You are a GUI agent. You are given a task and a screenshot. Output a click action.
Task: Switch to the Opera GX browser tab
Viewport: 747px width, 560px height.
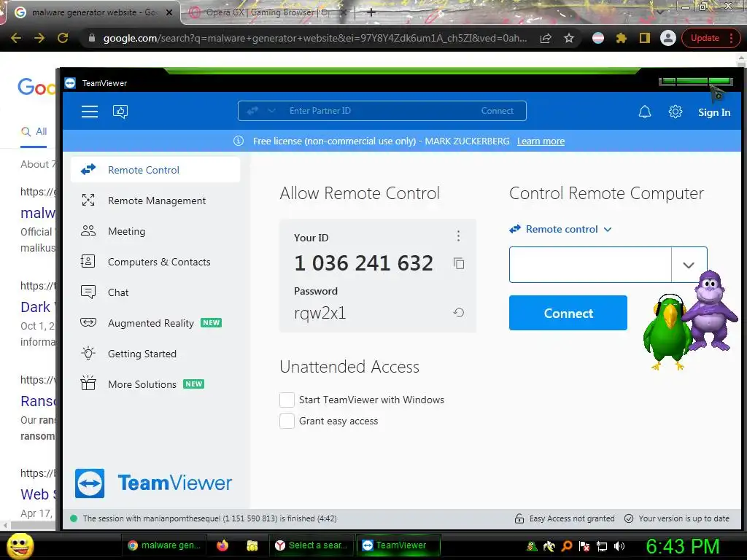coord(267,12)
